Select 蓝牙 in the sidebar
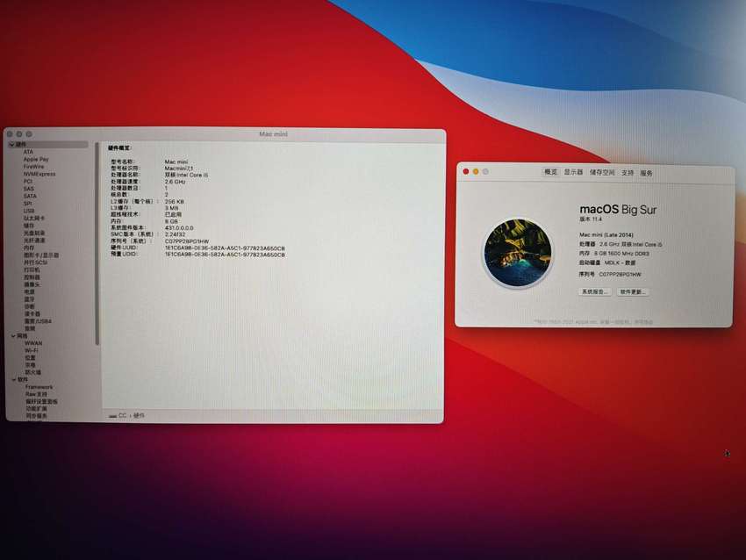The image size is (746, 560). (x=30, y=299)
